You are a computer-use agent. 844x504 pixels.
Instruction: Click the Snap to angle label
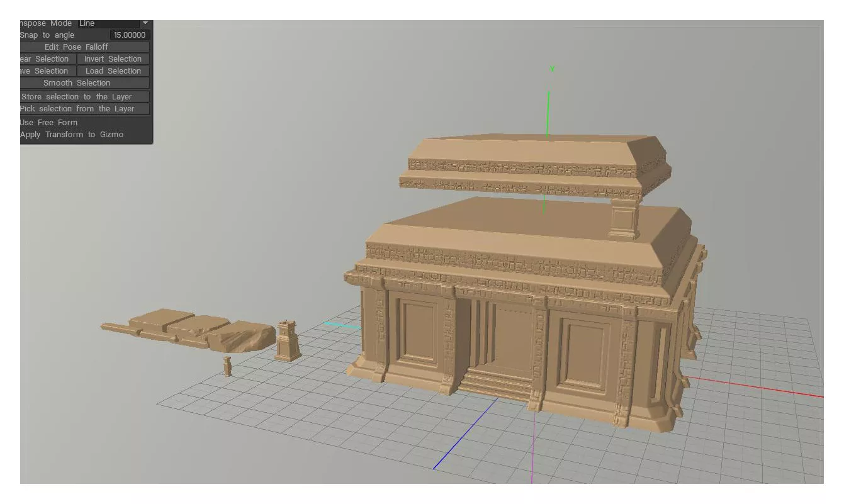(x=47, y=35)
